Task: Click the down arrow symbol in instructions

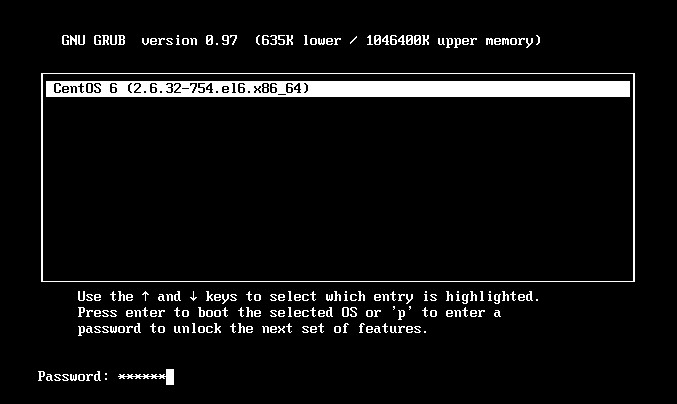Action: click(193, 297)
